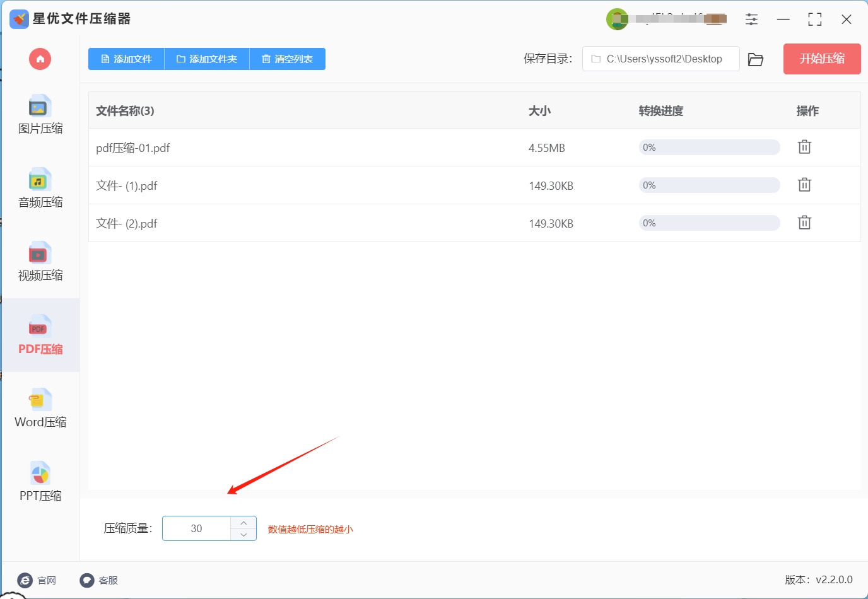Start compression with 开始压缩 button
Screen dimensions: 868x599
click(822, 59)
